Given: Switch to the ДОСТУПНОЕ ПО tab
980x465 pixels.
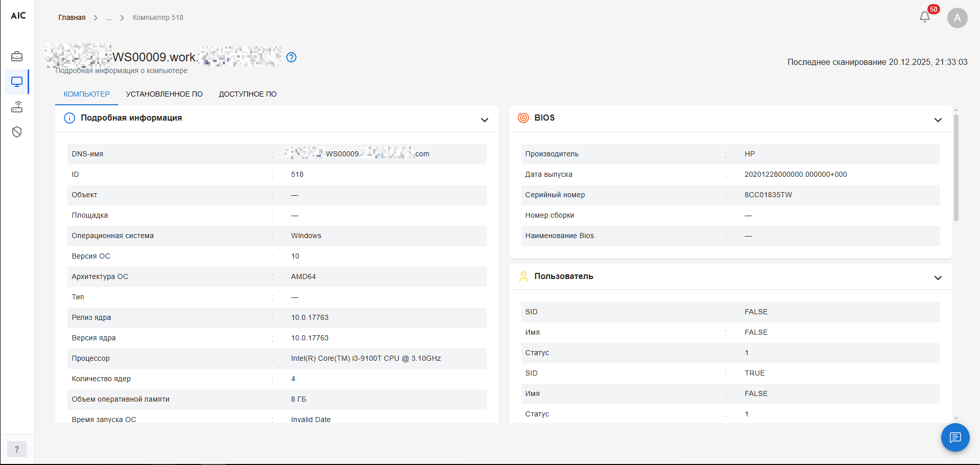Looking at the screenshot, I should click(x=247, y=94).
